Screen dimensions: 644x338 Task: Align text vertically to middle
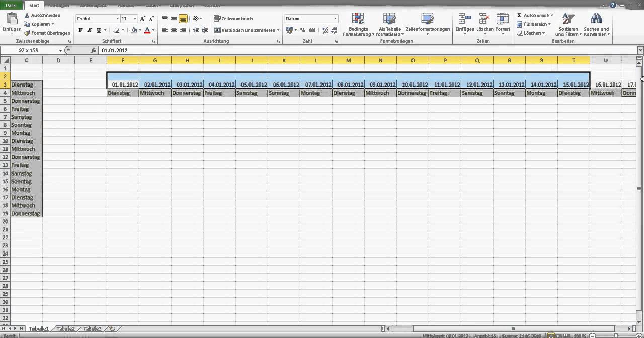coord(174,18)
